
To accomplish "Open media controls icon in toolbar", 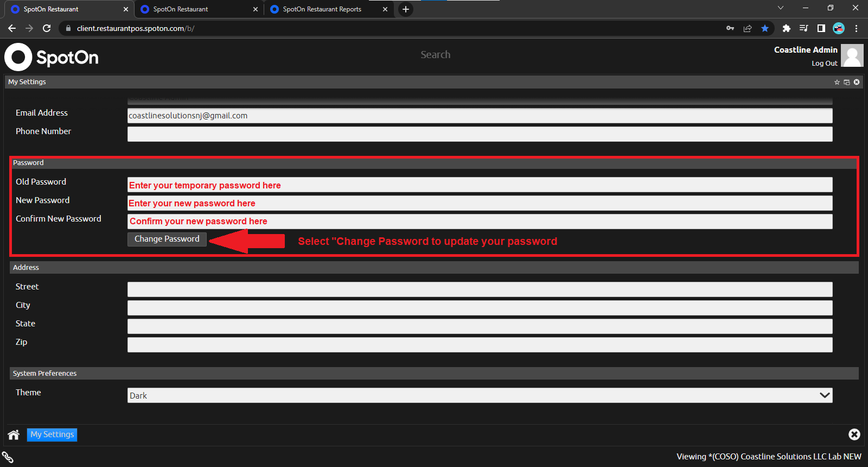I will pyautogui.click(x=803, y=28).
